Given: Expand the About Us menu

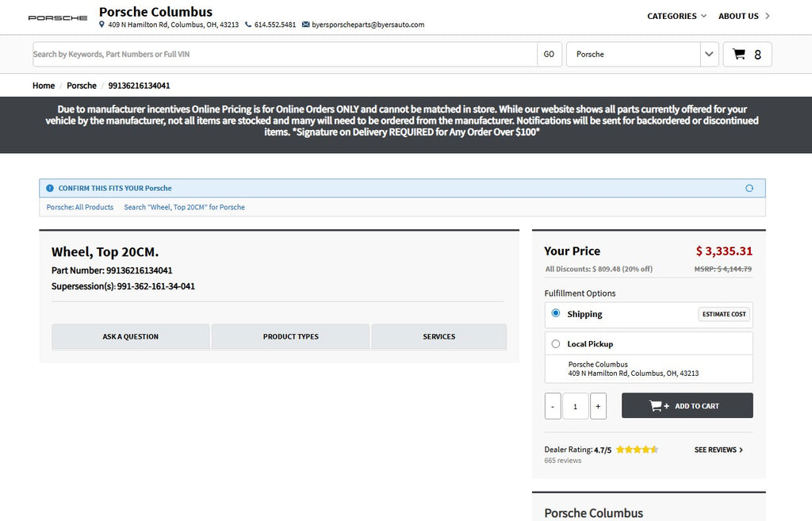Looking at the screenshot, I should tap(743, 16).
